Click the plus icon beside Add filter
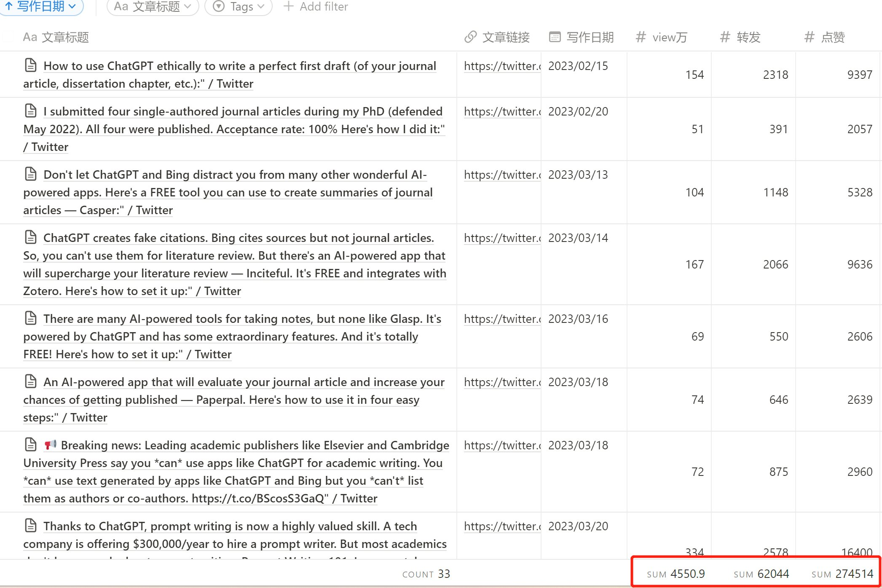Viewport: 882px width, 588px height. coord(288,6)
